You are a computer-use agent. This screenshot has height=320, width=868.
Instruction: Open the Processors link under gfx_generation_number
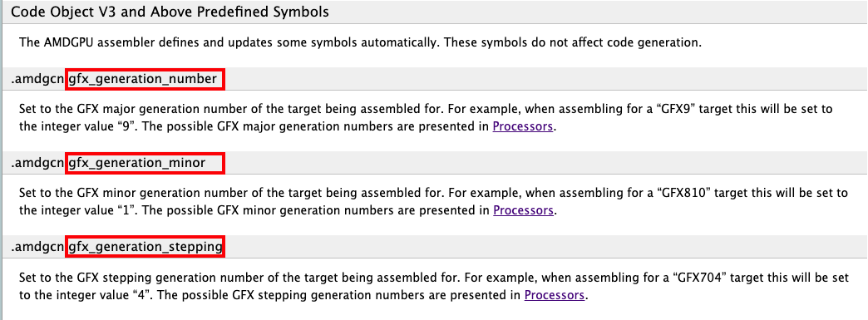(523, 126)
